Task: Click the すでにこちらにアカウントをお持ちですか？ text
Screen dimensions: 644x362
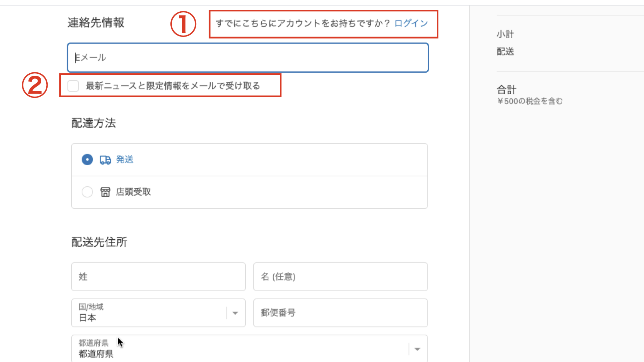Action: click(x=303, y=23)
